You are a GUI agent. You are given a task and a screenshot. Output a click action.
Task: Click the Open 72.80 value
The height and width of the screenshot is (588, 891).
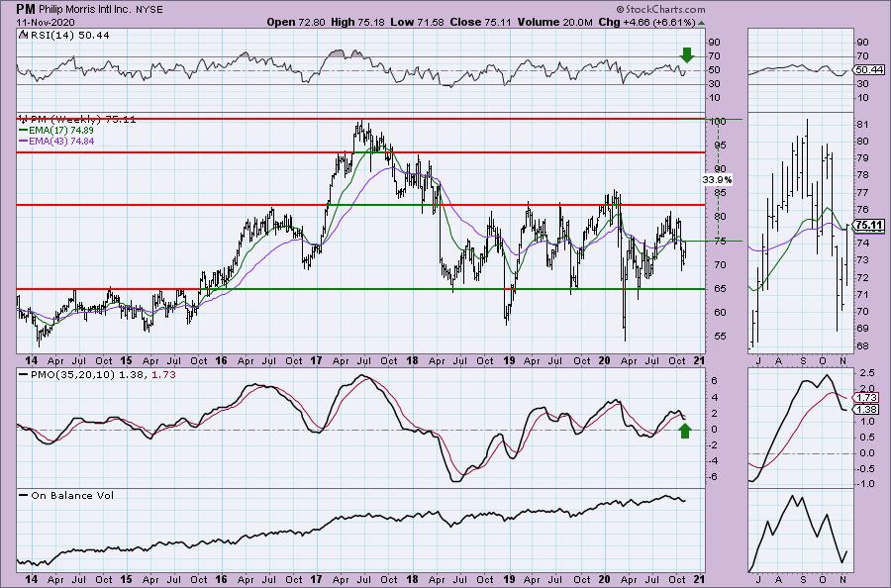pos(296,22)
